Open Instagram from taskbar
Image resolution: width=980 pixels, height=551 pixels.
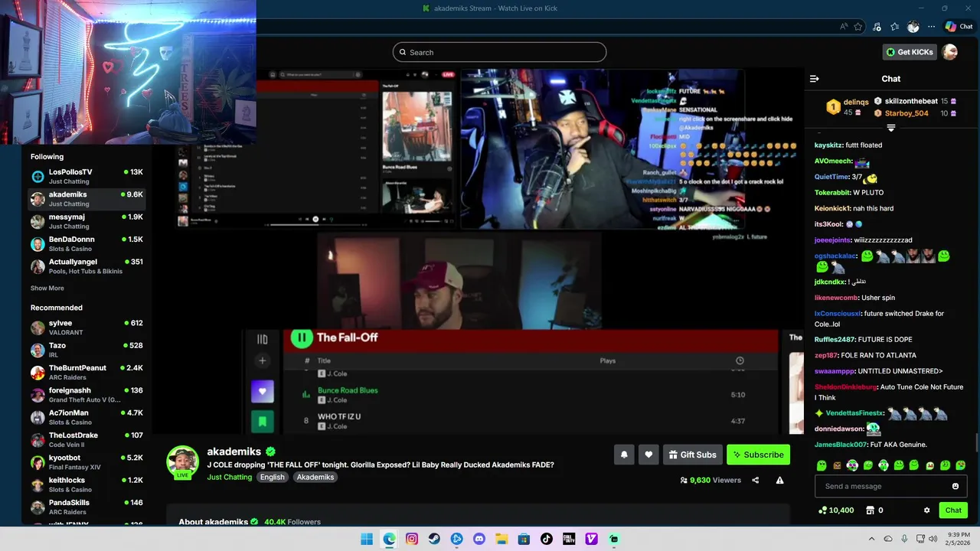tap(412, 539)
